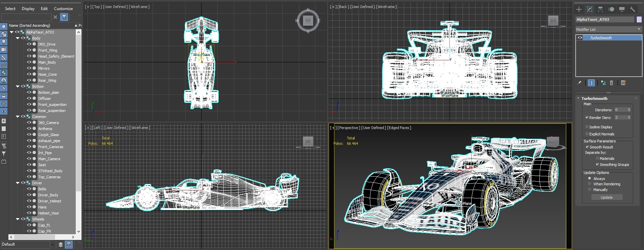Collapse the Driver group
Image resolution: width=644 pixels, height=250 pixels.
18,183
